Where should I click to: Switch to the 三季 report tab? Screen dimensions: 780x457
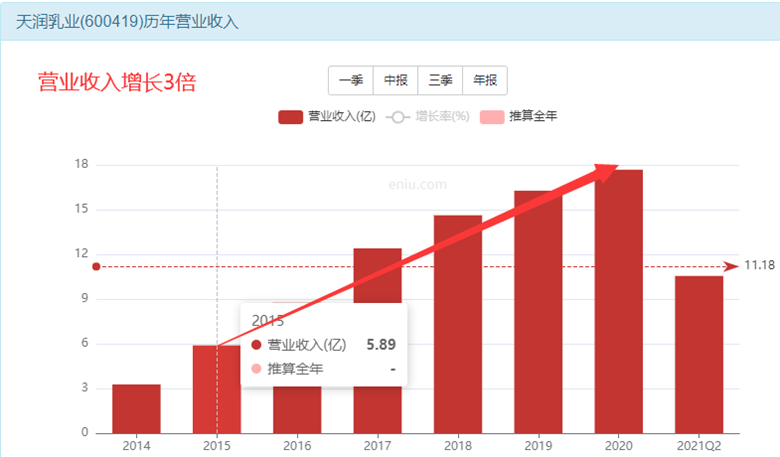(440, 80)
